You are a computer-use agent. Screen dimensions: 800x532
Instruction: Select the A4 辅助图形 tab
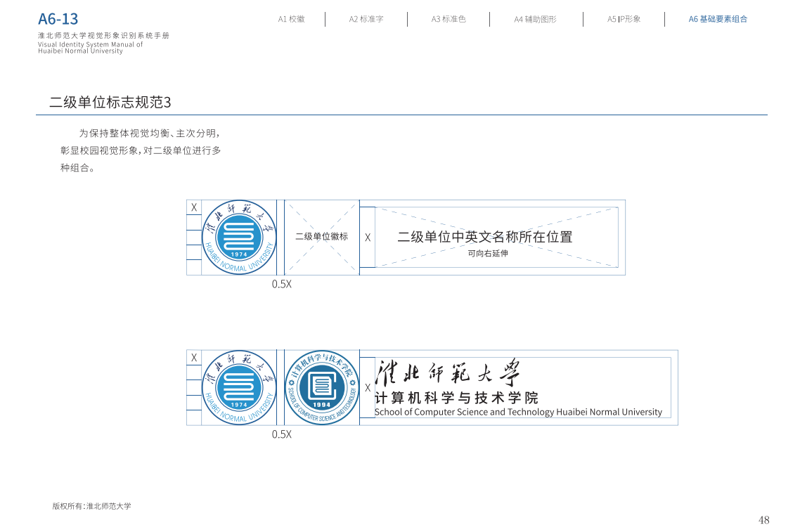535,20
